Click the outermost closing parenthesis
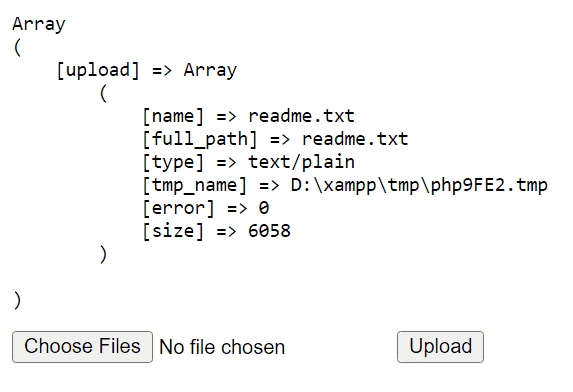The image size is (573, 392). point(17,301)
